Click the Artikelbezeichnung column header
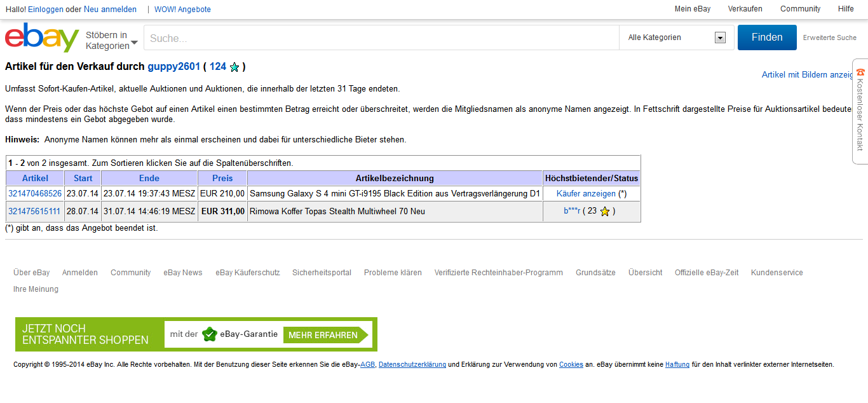 [395, 178]
